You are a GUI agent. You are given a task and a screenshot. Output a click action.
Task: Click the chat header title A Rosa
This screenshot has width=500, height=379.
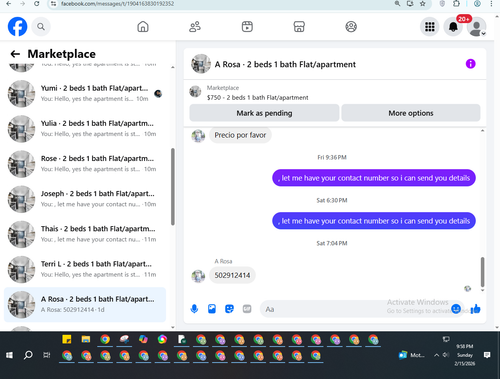click(285, 64)
